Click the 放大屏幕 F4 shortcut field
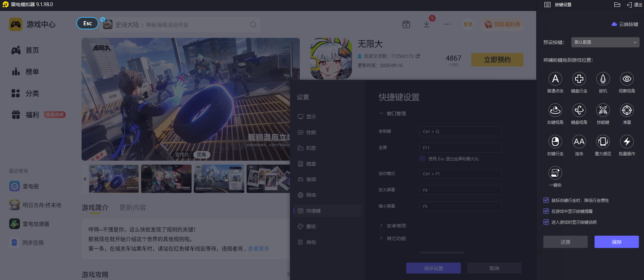The width and height of the screenshot is (644, 280). click(460, 190)
